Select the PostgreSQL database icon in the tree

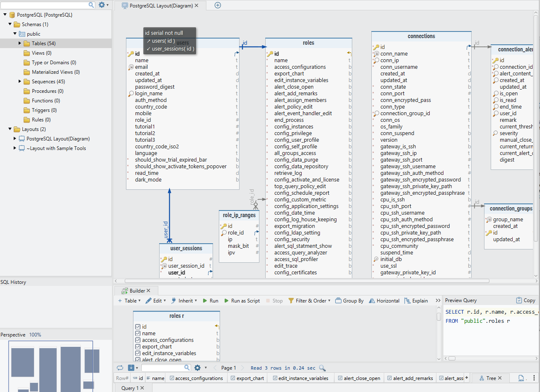(12, 15)
